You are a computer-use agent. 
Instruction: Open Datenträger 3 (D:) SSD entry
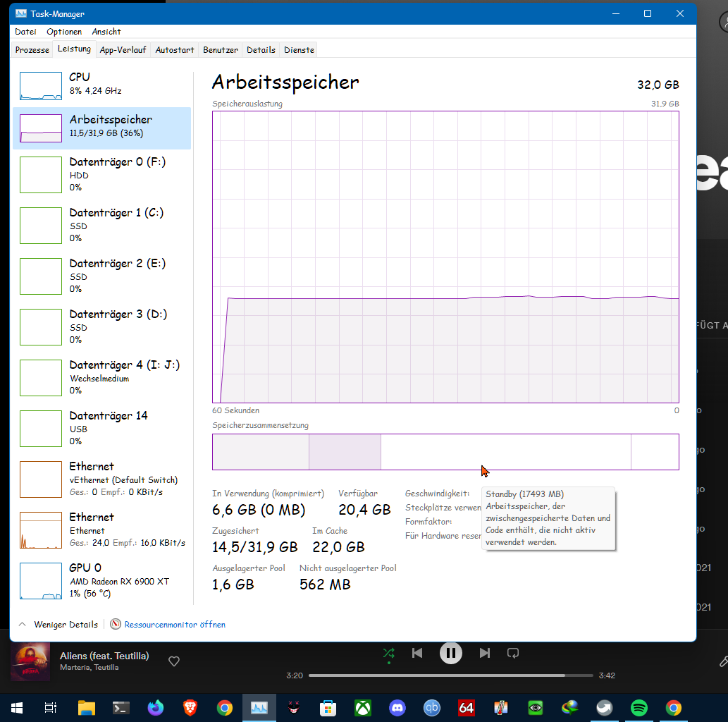(x=101, y=326)
